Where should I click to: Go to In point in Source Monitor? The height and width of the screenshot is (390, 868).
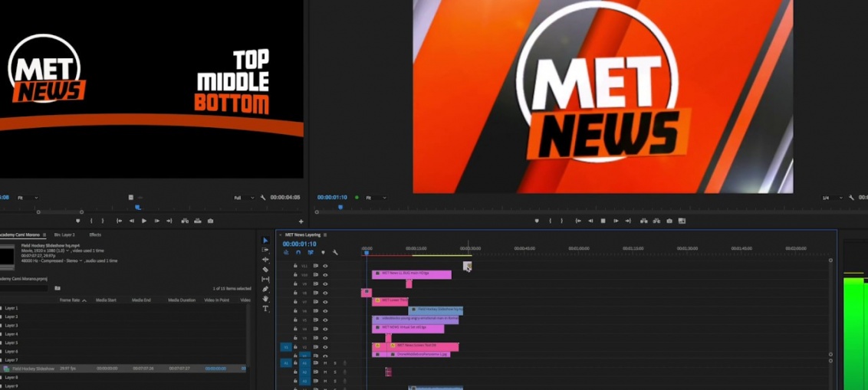(x=119, y=221)
